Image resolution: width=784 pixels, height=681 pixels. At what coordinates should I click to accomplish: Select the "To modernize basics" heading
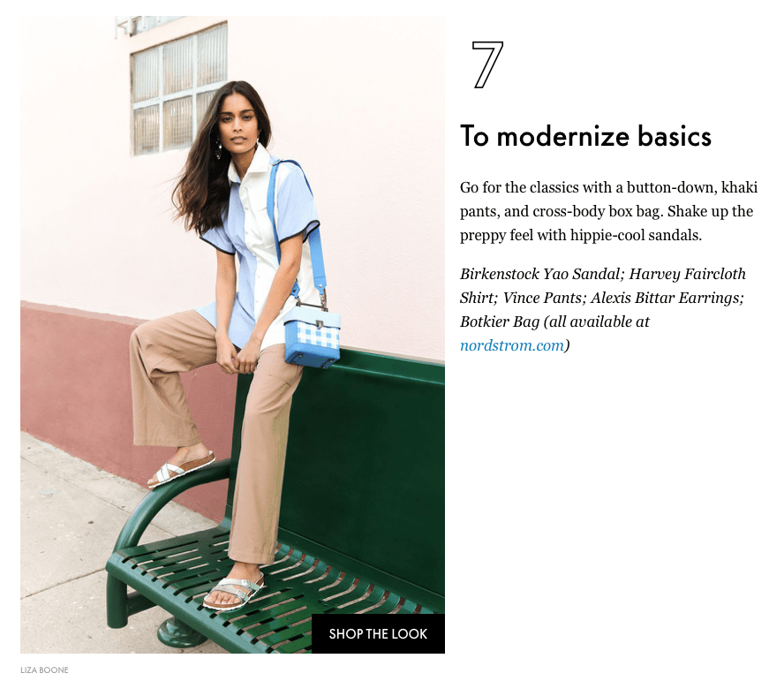tap(585, 136)
